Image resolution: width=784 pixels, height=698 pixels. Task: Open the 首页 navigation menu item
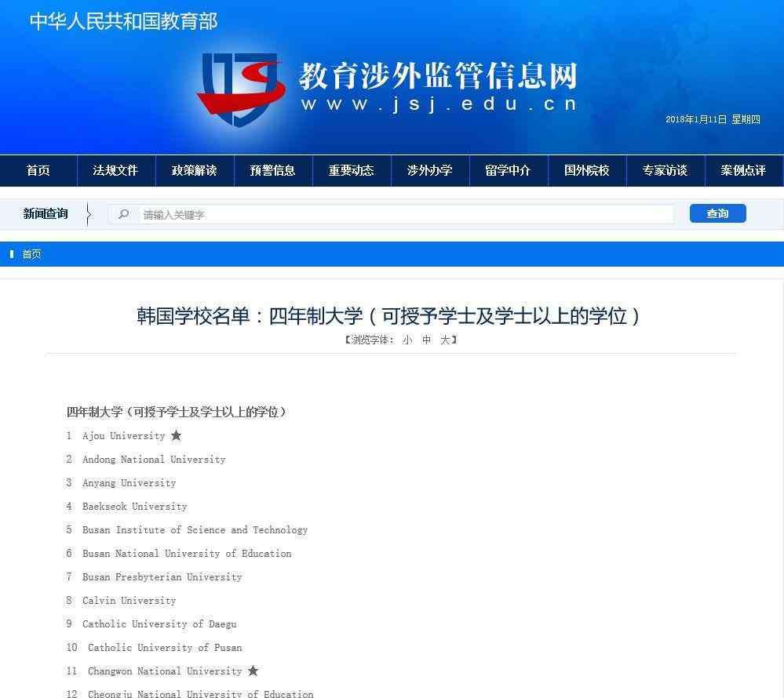[38, 170]
